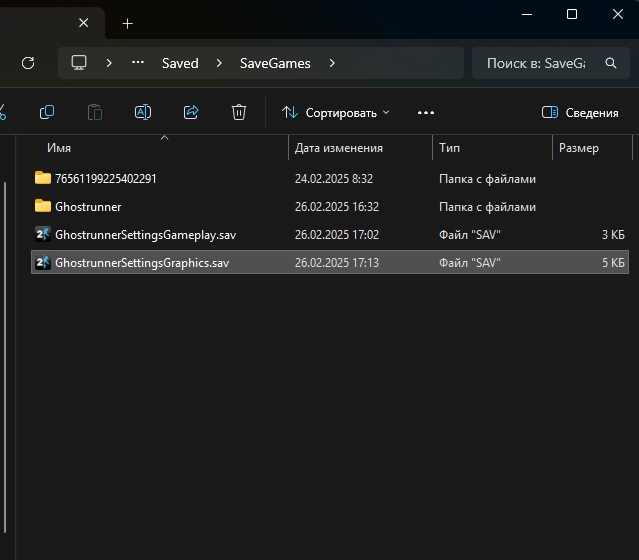The image size is (639, 560).
Task: Maximize the Explorer window
Action: [572, 14]
